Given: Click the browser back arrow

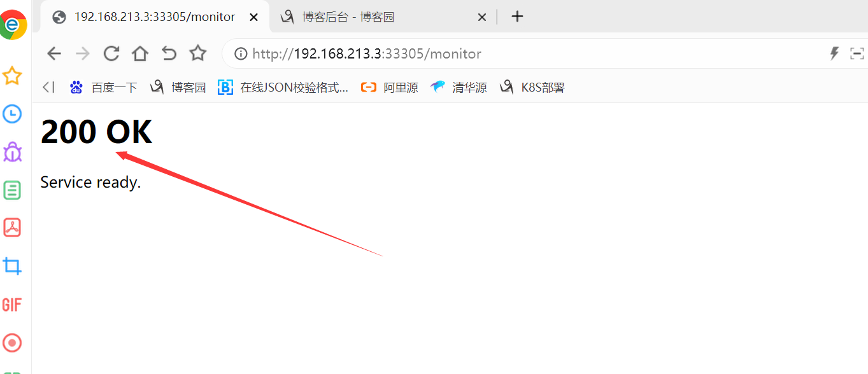Looking at the screenshot, I should coord(54,53).
